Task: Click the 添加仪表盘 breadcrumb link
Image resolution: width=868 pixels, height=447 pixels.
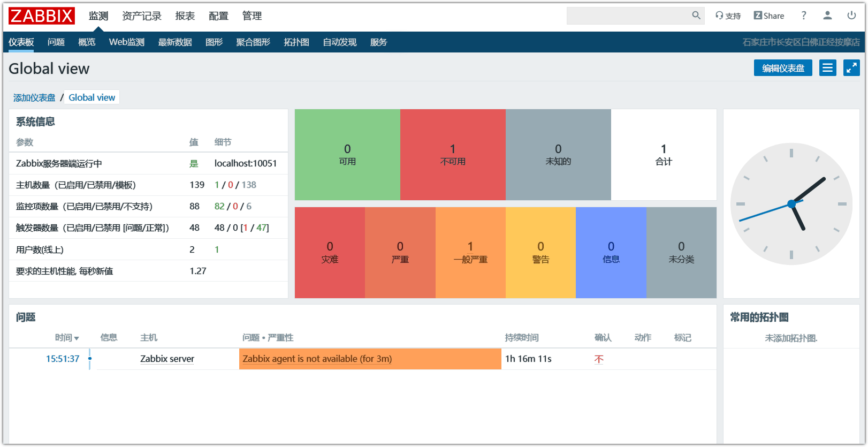Action: 34,97
